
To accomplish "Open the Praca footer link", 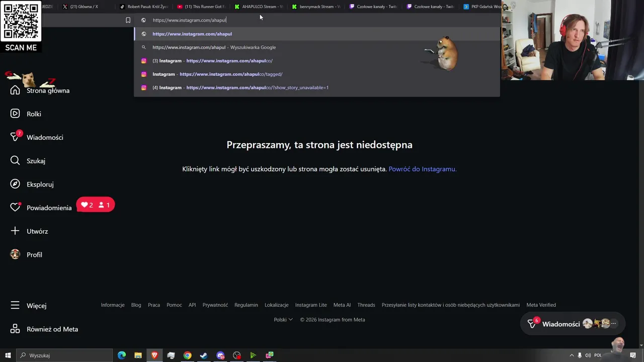I will [x=154, y=305].
